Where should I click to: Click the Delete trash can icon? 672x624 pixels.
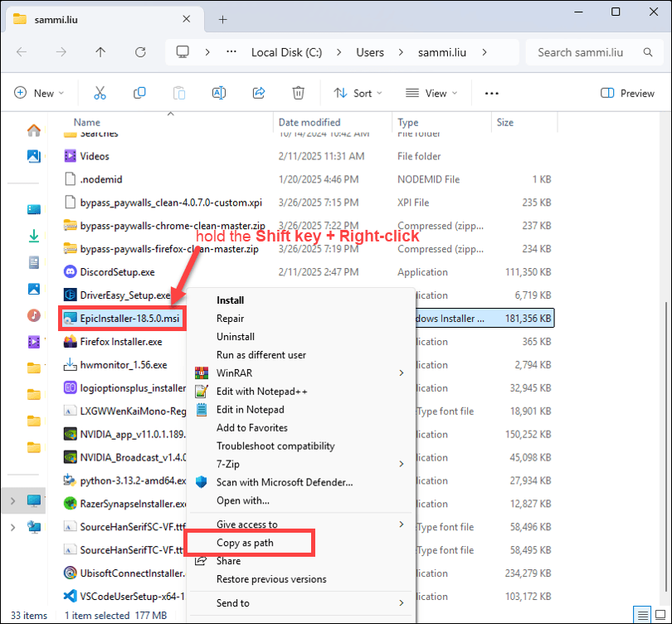[299, 93]
